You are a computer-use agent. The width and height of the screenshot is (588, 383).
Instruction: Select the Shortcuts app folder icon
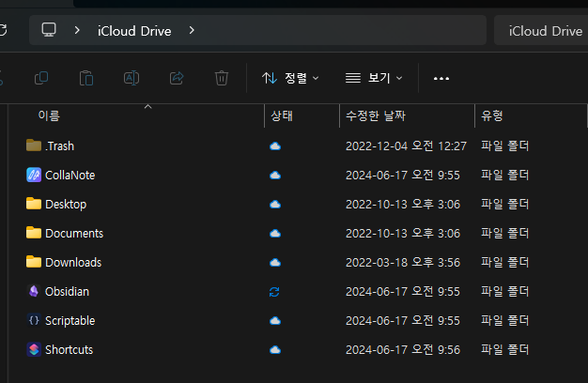[x=34, y=349]
